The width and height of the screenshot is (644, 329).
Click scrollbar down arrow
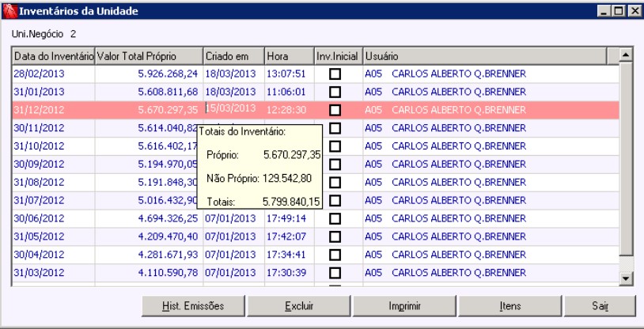pos(627,278)
